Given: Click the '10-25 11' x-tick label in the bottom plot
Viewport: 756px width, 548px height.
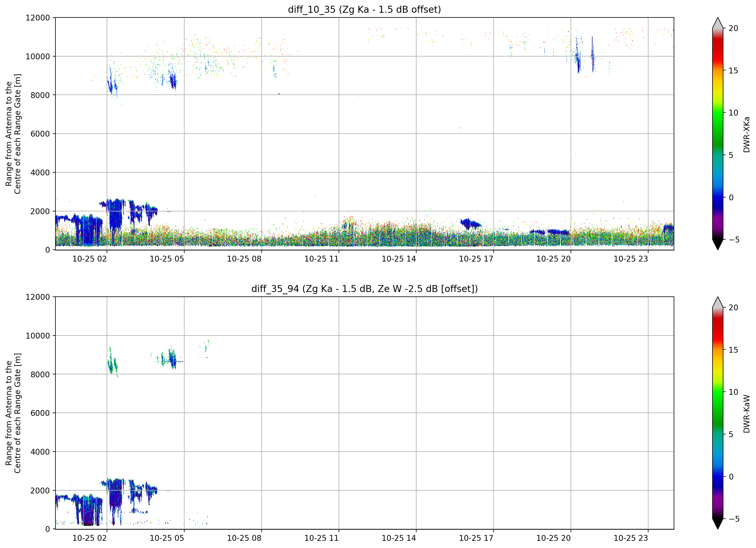Looking at the screenshot, I should (x=322, y=538).
